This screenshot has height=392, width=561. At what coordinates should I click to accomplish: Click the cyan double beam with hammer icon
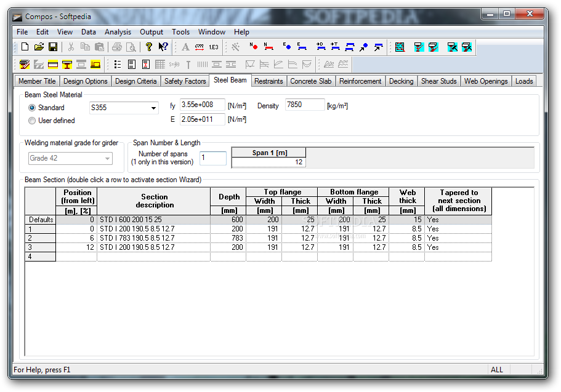[x=467, y=47]
